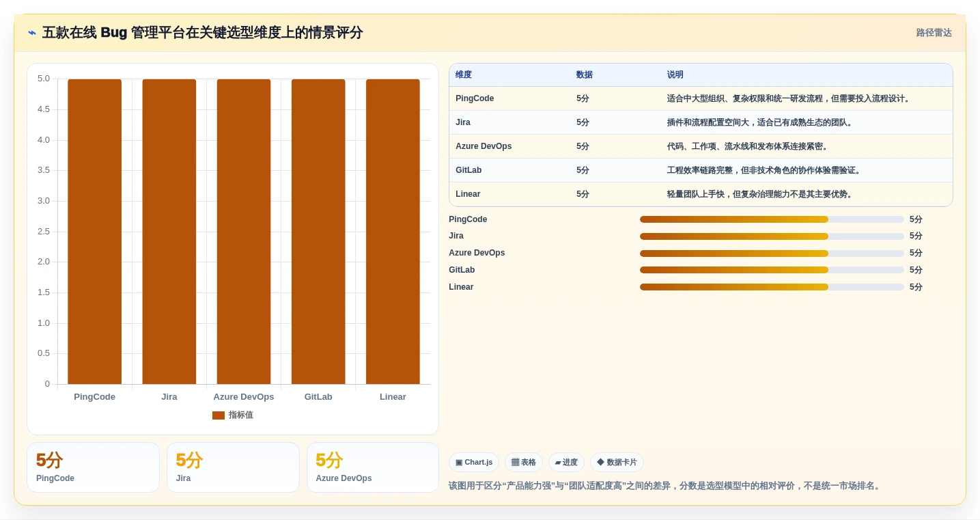Open the PingCode 5分 data card
Screen dimensions: 980x520
pyautogui.click(x=93, y=467)
